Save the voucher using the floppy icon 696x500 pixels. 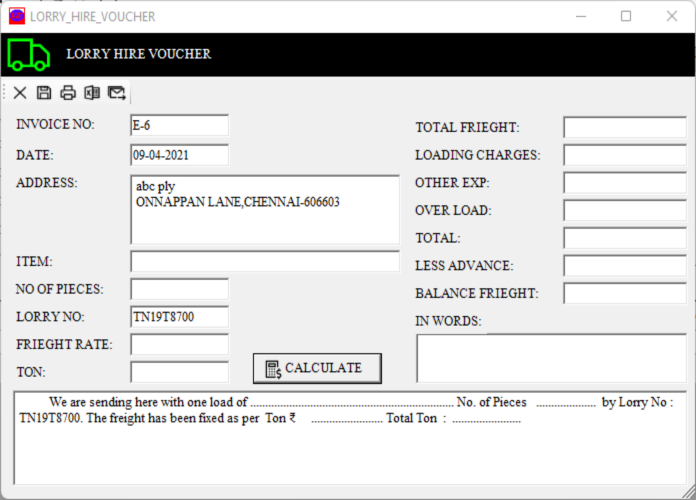(x=44, y=93)
